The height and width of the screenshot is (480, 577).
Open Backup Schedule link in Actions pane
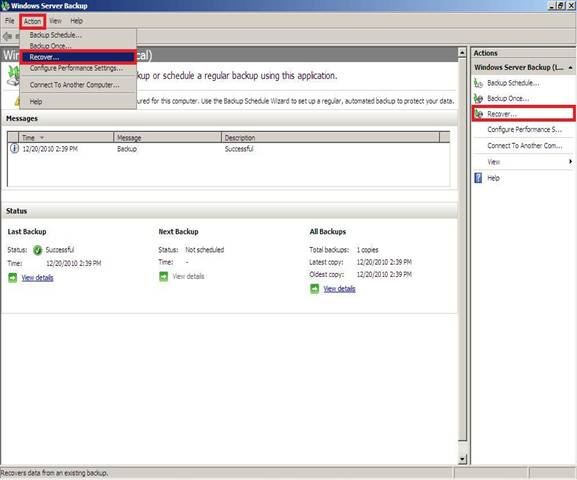coord(513,83)
